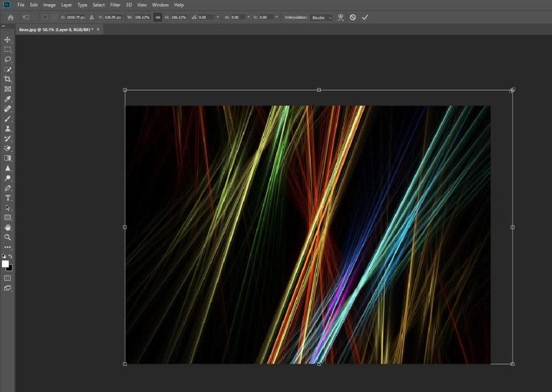Image resolution: width=552 pixels, height=392 pixels.
Task: Click the X position field
Action: [76, 17]
